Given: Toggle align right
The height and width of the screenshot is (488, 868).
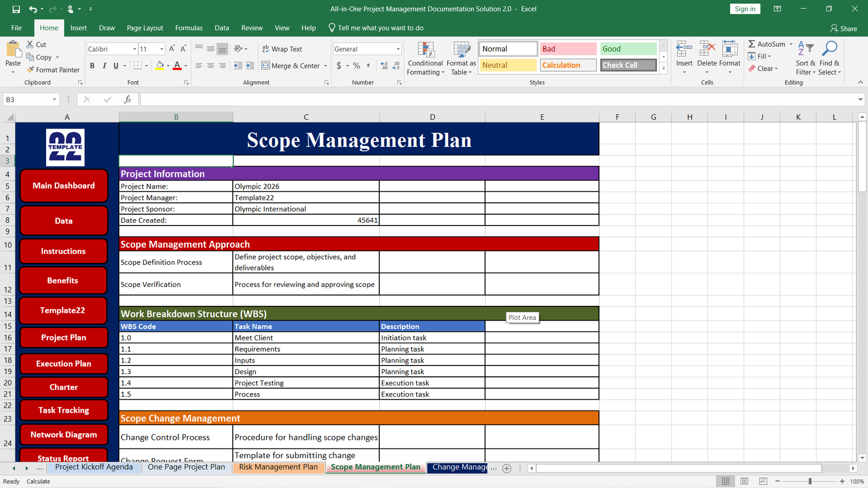Looking at the screenshot, I should [222, 66].
